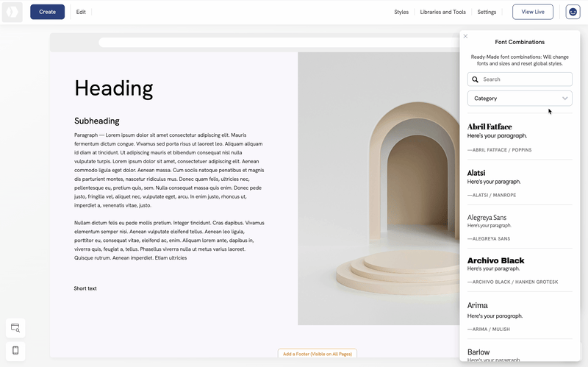Click the search magnifier icon in font panel

(476, 79)
